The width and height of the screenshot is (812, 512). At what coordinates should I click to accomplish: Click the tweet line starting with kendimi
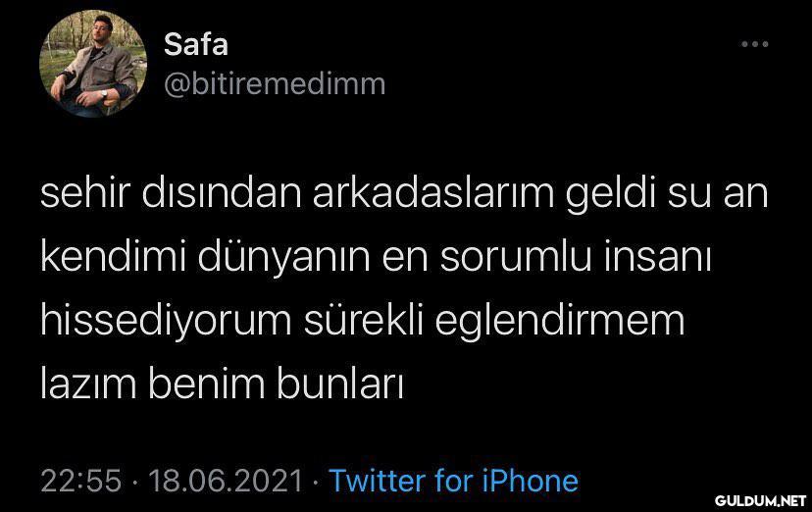click(376, 258)
